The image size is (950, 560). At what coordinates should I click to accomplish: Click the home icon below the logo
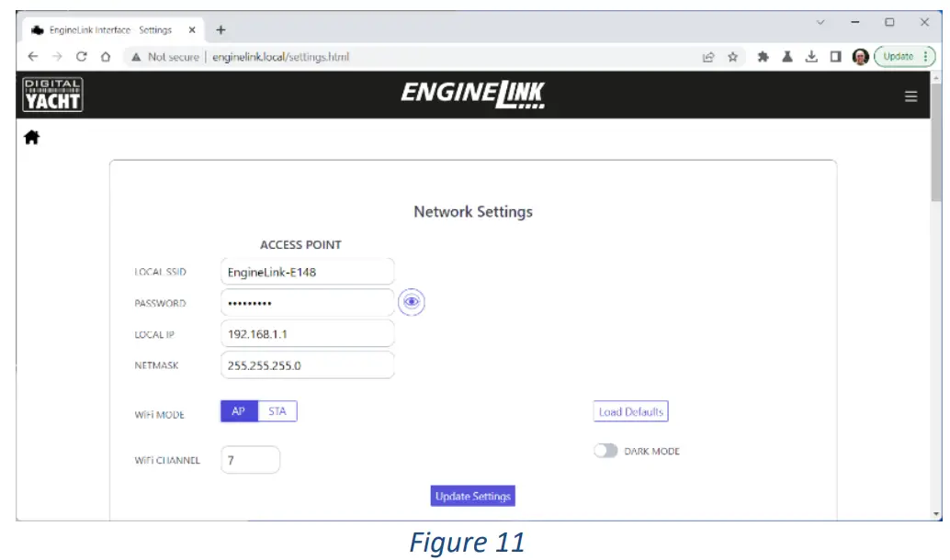pos(30,136)
